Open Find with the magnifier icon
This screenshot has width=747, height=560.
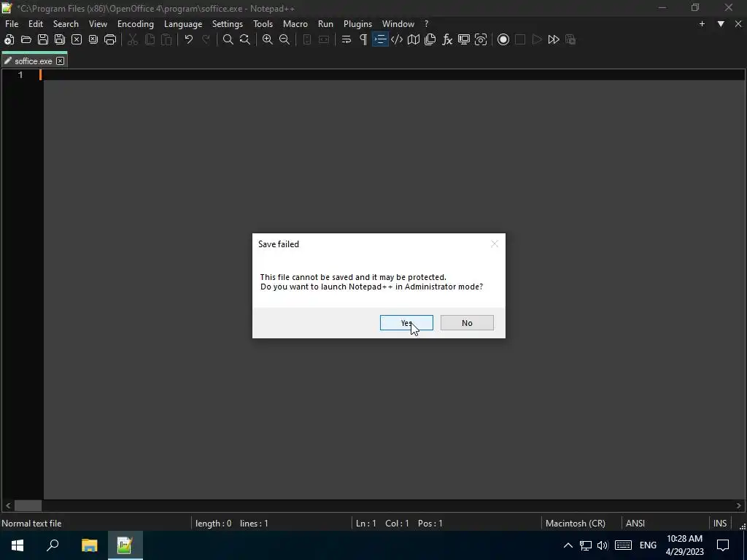pos(228,39)
